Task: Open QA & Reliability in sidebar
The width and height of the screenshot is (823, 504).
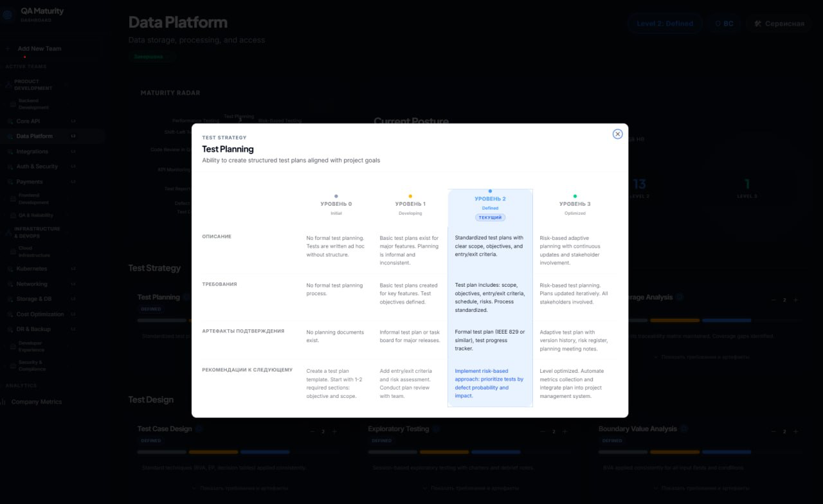Action: [36, 215]
